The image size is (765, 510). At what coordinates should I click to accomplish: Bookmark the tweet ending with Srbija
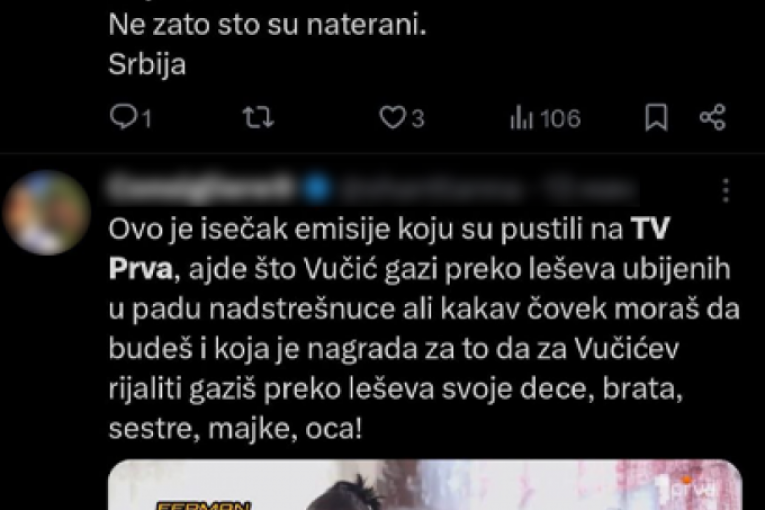tap(656, 117)
